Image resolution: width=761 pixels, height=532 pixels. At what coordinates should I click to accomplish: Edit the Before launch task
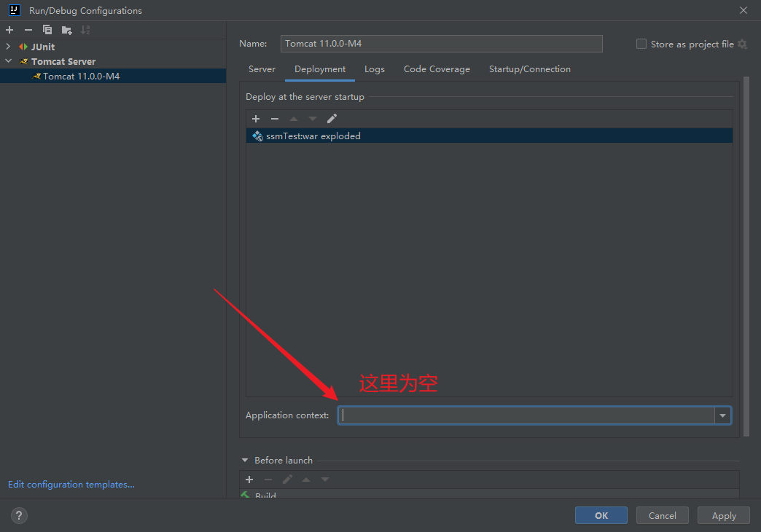point(287,480)
